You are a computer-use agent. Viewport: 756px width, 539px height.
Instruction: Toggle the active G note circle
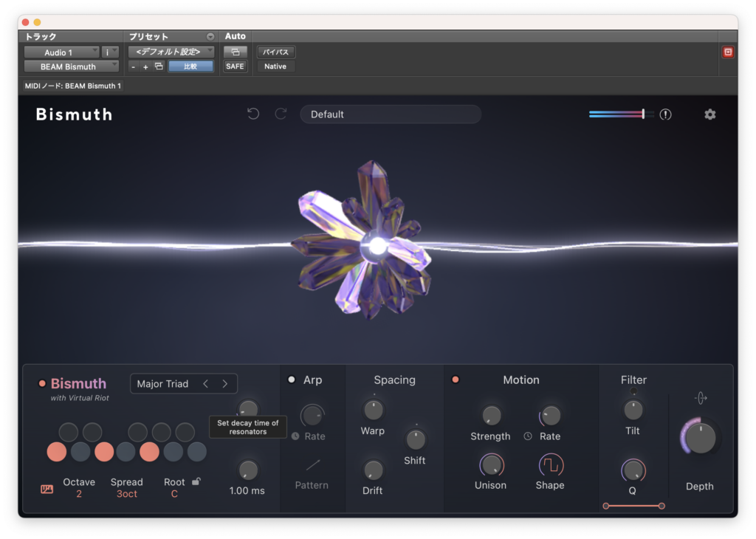[149, 452]
